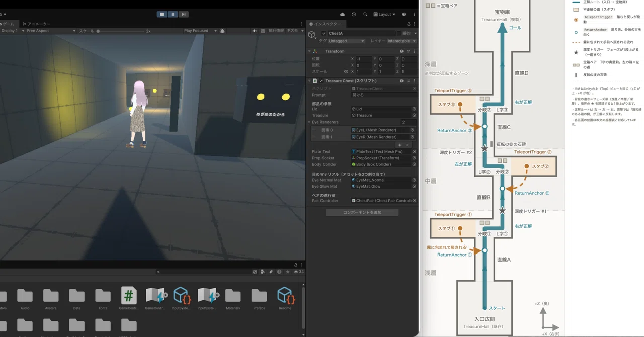Add an element to Eye Renderers with plus

click(x=400, y=145)
